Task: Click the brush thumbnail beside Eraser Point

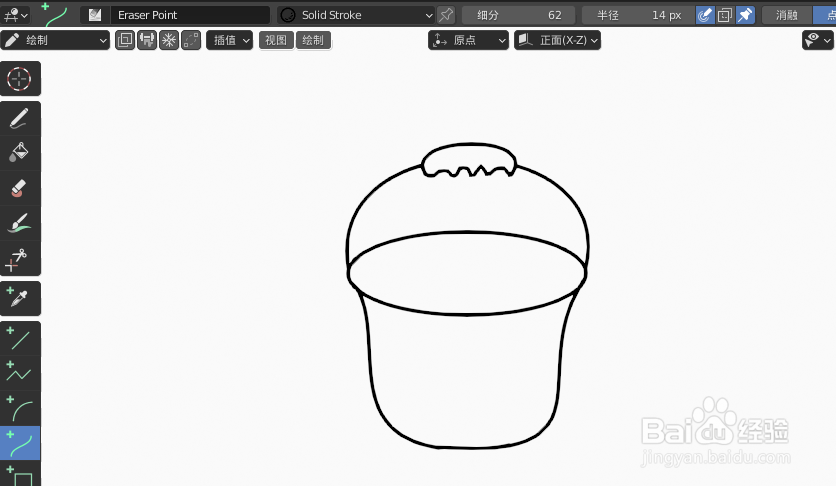Action: [x=95, y=15]
